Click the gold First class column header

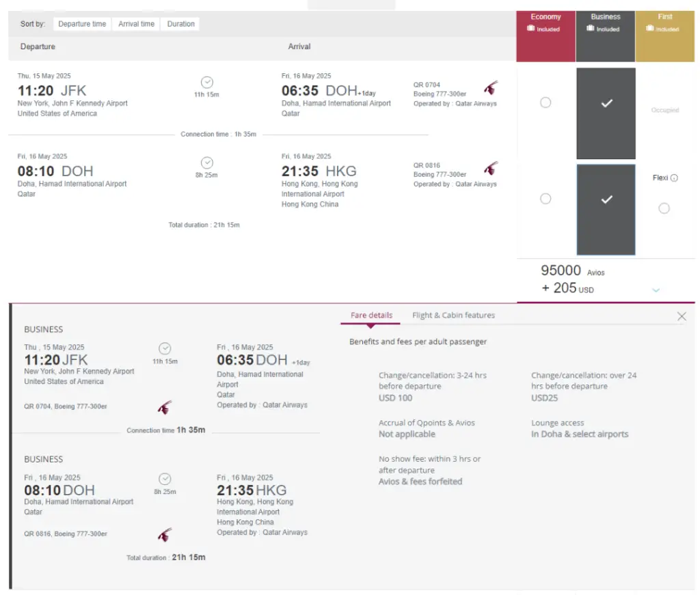[665, 23]
